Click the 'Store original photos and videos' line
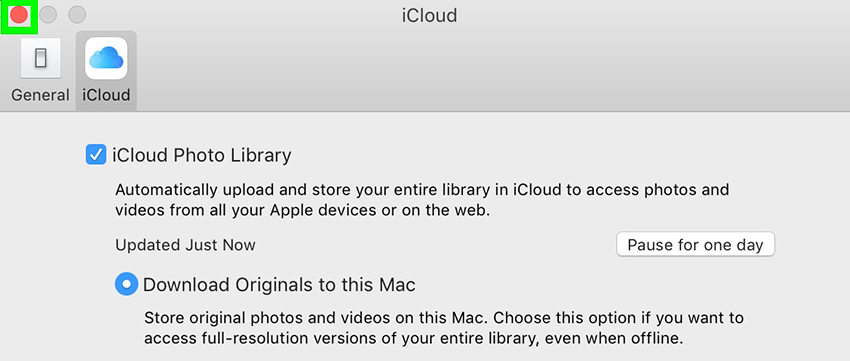This screenshot has width=850, height=361. click(x=444, y=317)
